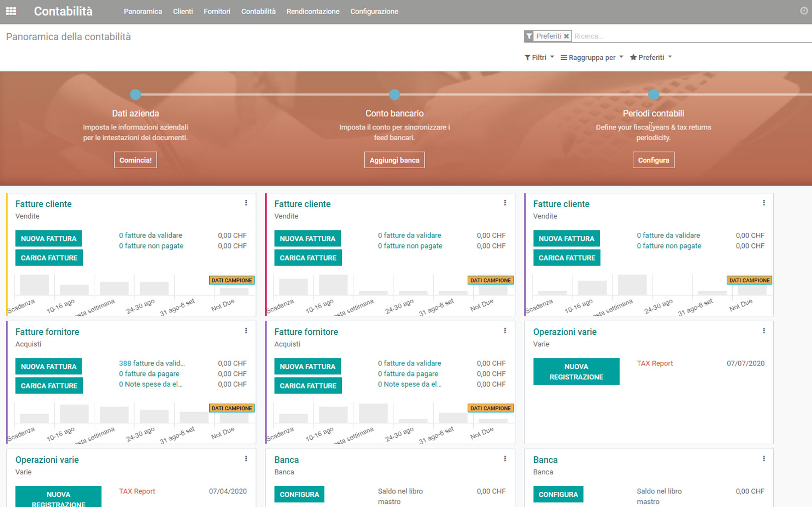Viewport: 812px width, 507px height.
Task: Expand the Preferiti star dropdown
Action: click(651, 57)
